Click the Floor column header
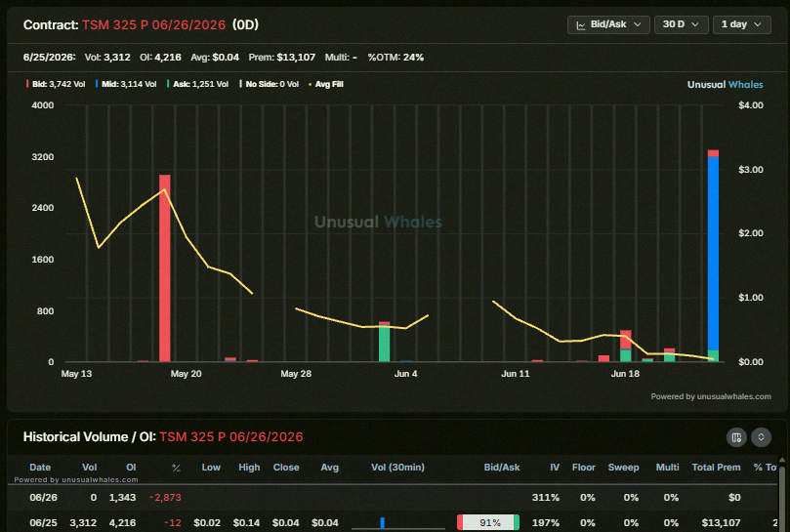Screen dimensions: 790x532 (x=583, y=468)
